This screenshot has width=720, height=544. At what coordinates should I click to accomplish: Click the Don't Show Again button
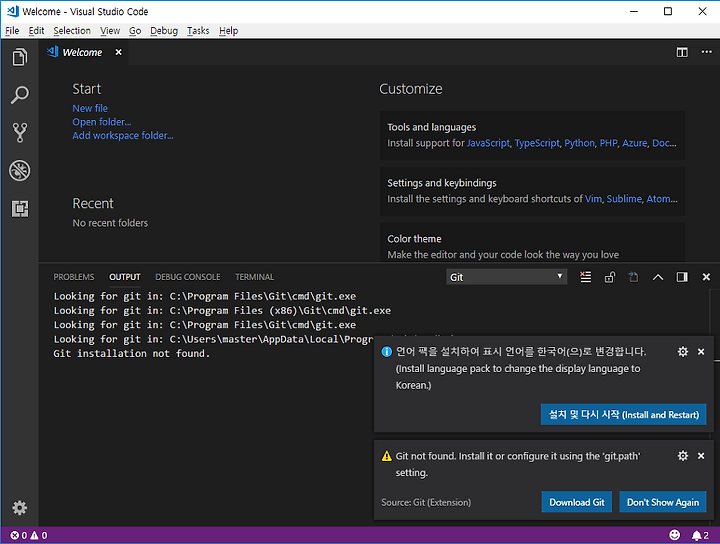(663, 502)
